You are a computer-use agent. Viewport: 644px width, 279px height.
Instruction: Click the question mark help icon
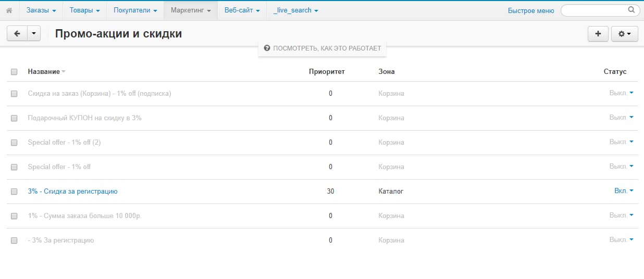tap(267, 48)
